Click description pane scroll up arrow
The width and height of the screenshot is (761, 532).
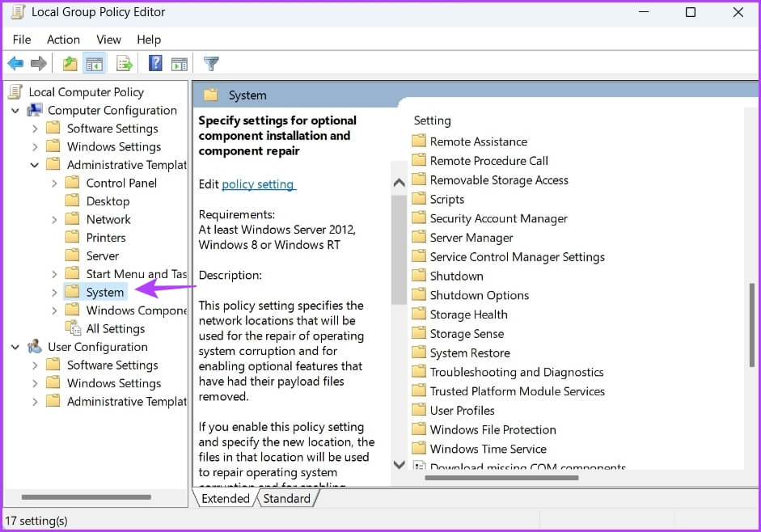(399, 183)
